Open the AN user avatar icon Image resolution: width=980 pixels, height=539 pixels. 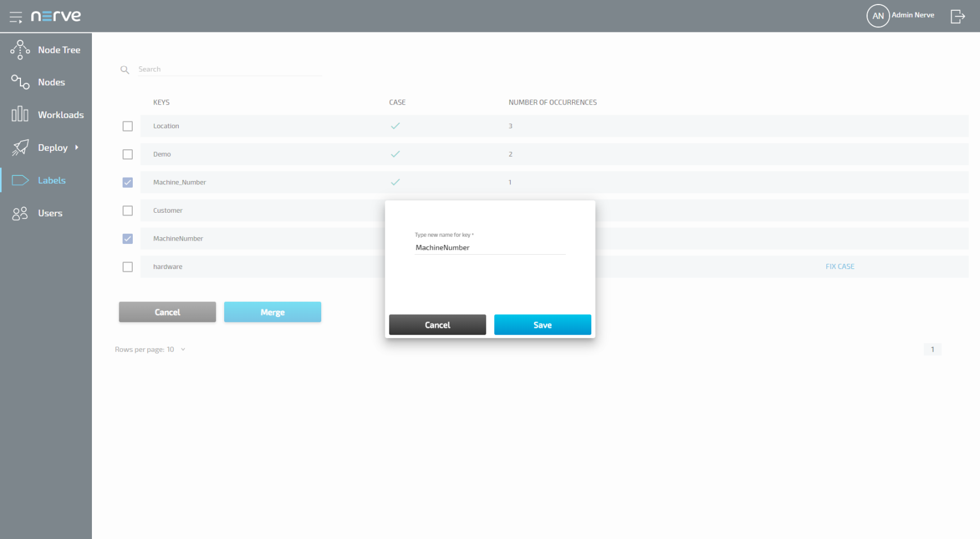coord(877,16)
